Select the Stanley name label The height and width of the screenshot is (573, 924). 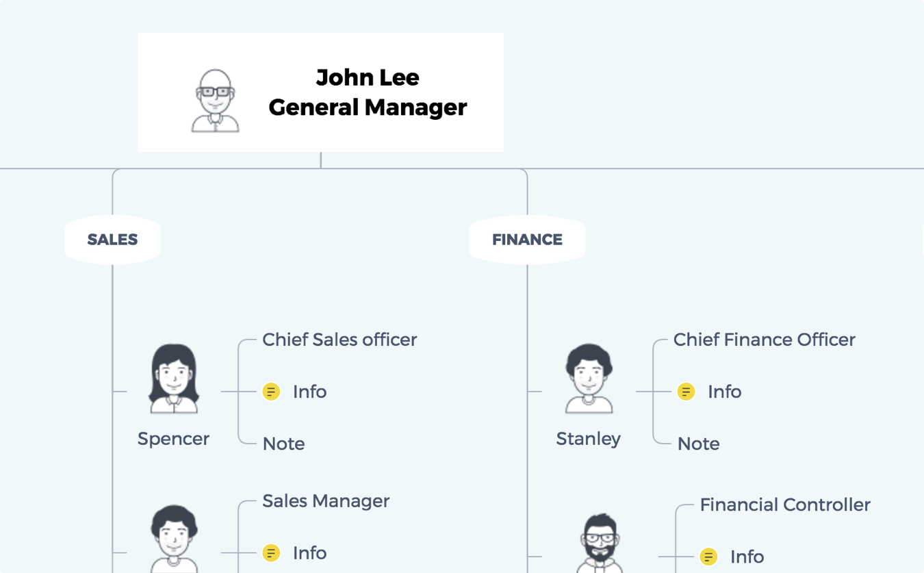(589, 439)
